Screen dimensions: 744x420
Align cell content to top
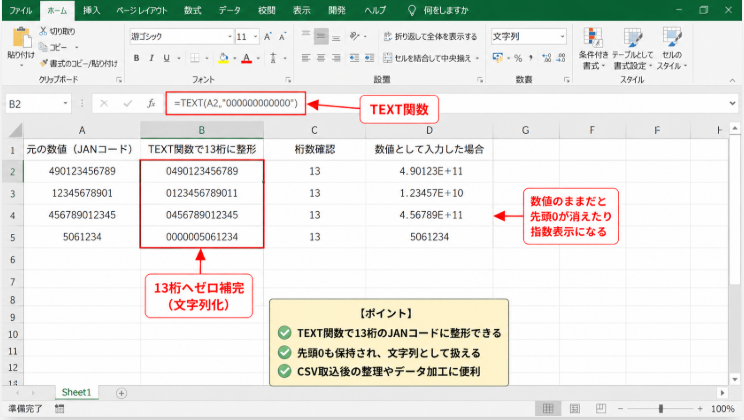click(x=306, y=36)
